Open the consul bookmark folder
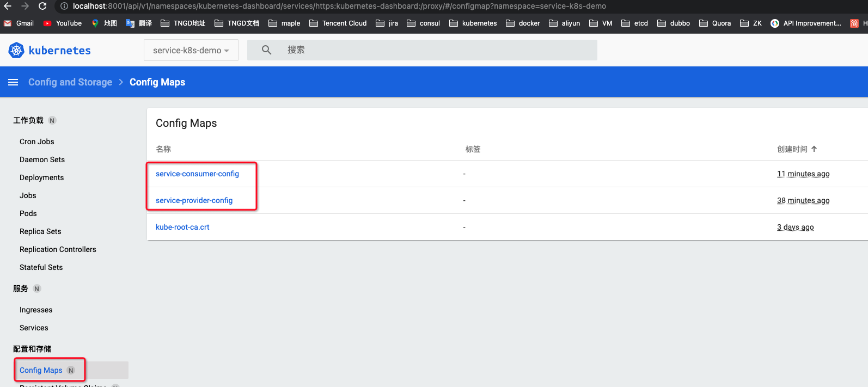The image size is (868, 387). click(x=424, y=23)
